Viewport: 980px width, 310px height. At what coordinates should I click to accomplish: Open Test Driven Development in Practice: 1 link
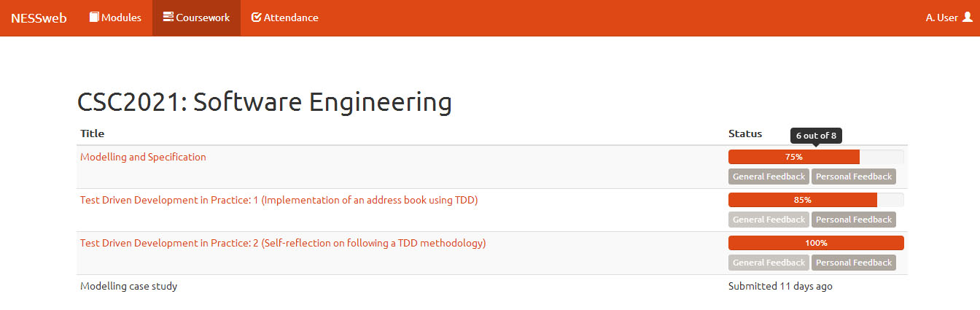pyautogui.click(x=279, y=200)
